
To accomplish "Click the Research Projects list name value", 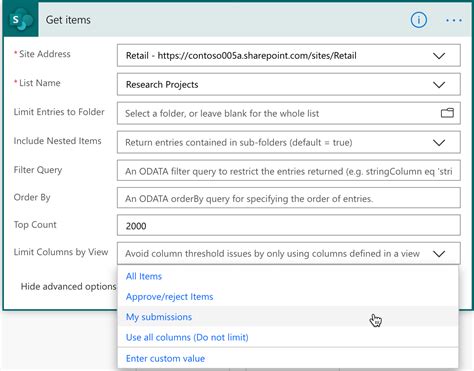I will [x=162, y=85].
